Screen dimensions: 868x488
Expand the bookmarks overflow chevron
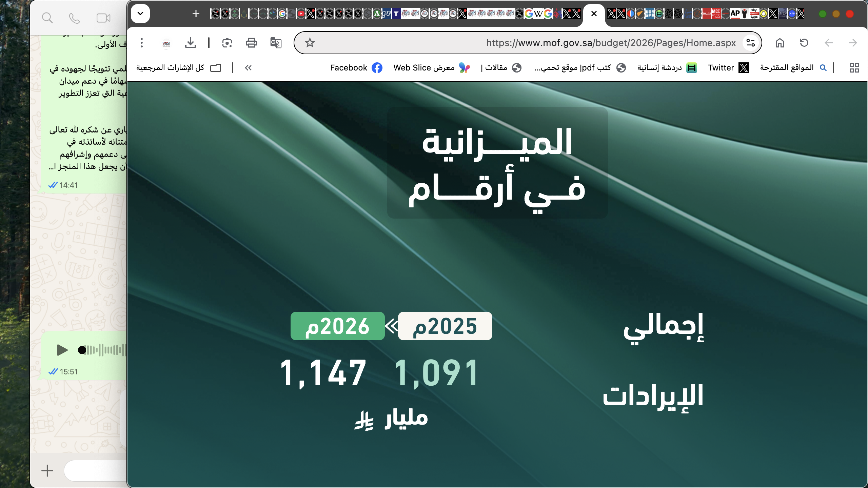click(248, 68)
